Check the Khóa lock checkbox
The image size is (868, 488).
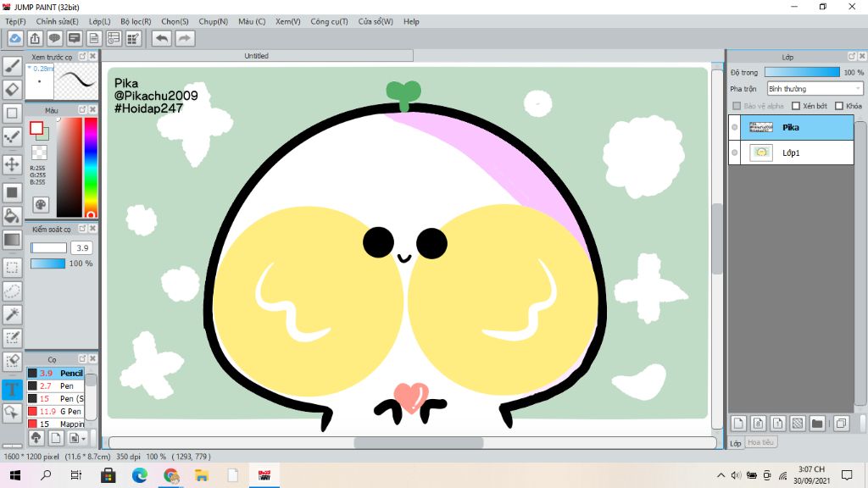[x=839, y=106]
